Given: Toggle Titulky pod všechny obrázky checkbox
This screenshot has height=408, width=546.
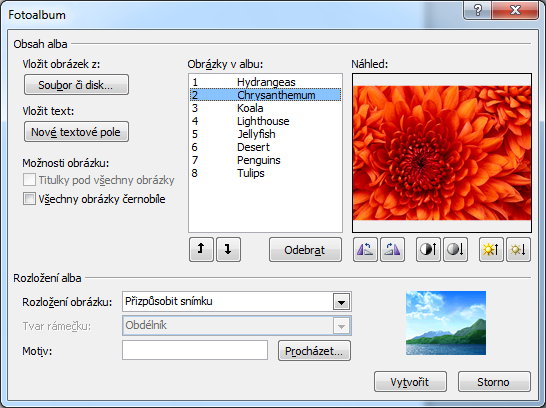Looking at the screenshot, I should click(x=29, y=180).
